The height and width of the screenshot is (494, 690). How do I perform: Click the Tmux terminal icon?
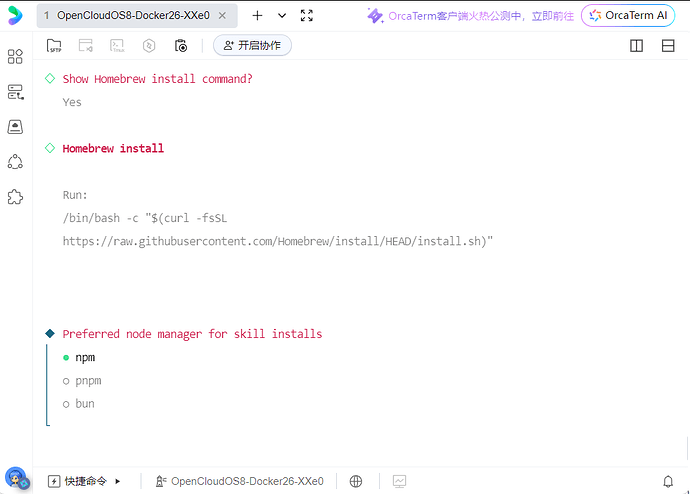(117, 45)
